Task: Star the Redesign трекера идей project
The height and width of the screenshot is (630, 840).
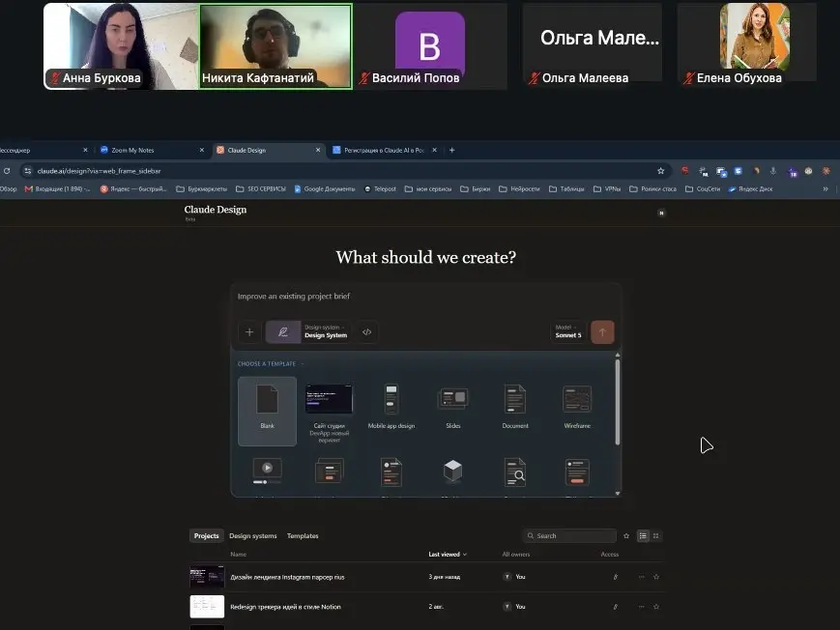Action: (x=656, y=607)
